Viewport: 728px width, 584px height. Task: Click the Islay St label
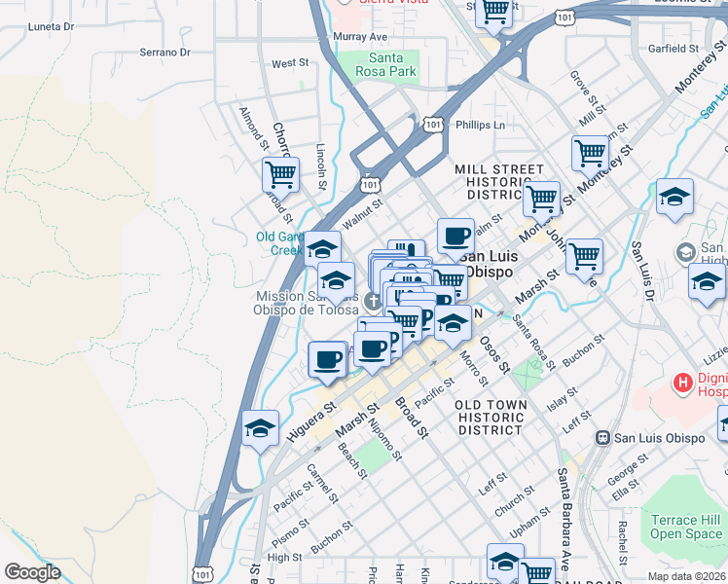pos(562,399)
